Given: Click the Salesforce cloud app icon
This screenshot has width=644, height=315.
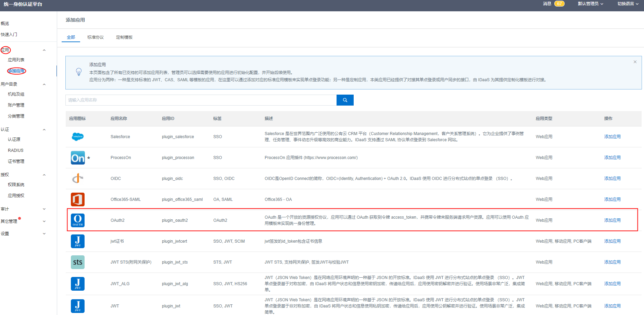Looking at the screenshot, I should 78,137.
